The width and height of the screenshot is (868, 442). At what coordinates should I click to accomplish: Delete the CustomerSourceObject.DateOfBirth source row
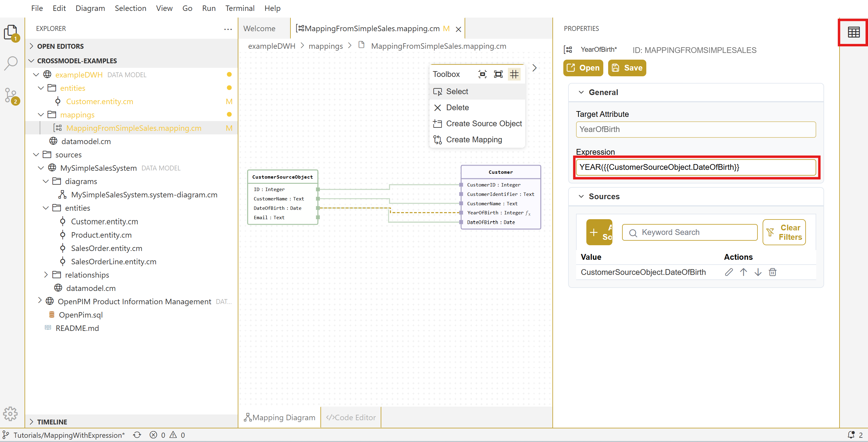pyautogui.click(x=772, y=272)
